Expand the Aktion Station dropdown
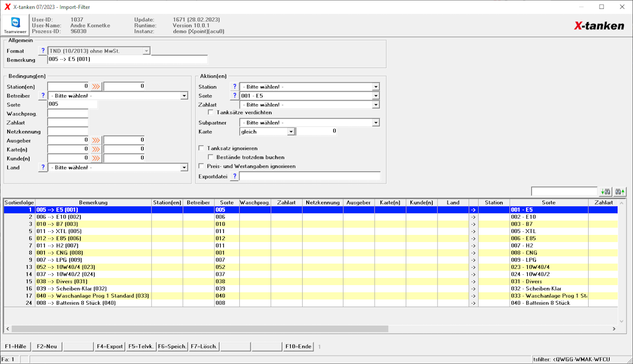Screen dimensions: 633x364 click(376, 87)
